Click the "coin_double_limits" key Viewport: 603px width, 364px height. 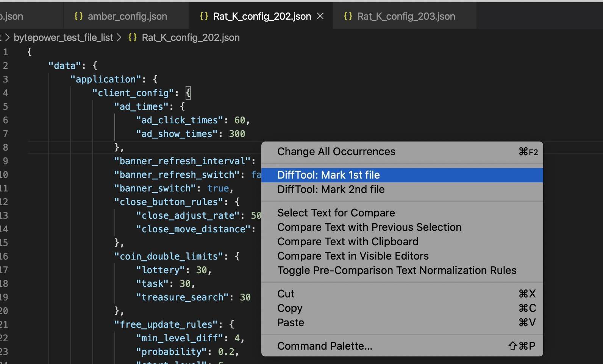click(169, 256)
